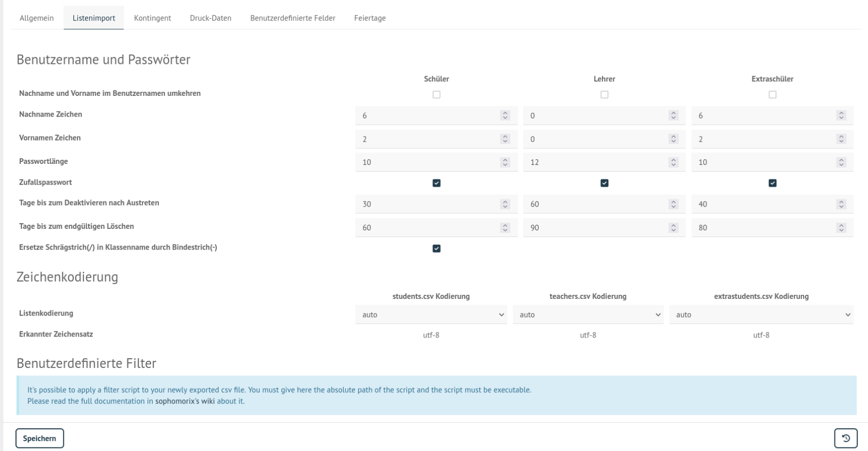Uncheck the Schrägstrich replacement checkbox
This screenshot has height=451, width=868.
pos(436,248)
